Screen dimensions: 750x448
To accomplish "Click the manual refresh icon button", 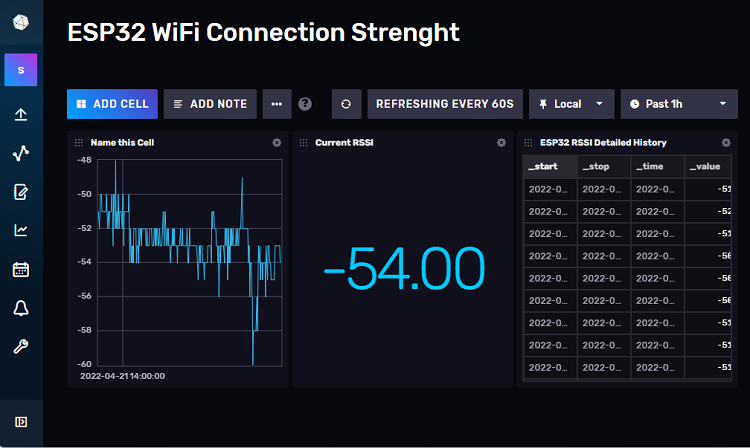I will point(346,104).
